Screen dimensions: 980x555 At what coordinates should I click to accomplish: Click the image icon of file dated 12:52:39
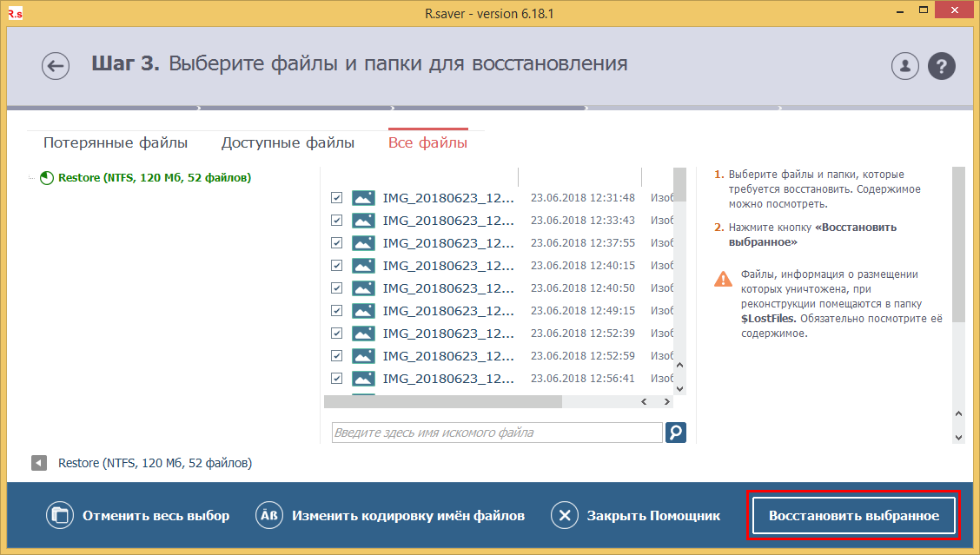363,334
